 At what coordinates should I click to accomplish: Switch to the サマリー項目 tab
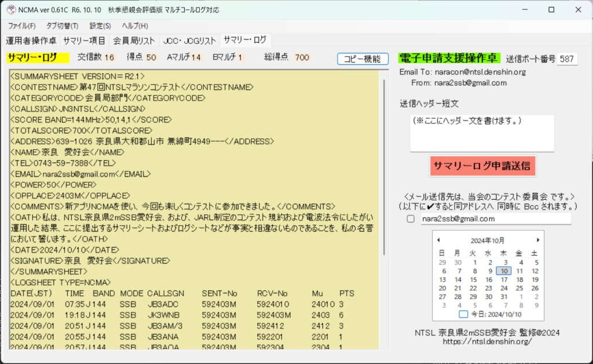click(x=84, y=41)
